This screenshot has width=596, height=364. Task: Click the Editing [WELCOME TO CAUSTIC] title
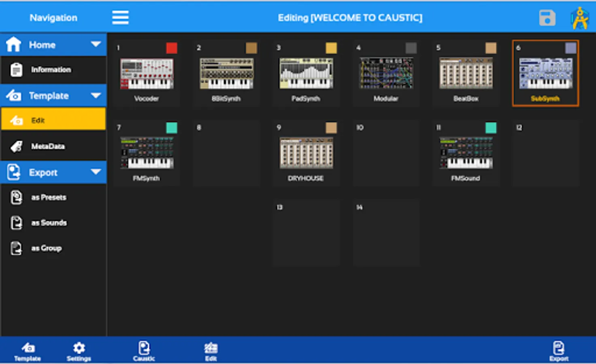[x=350, y=18]
